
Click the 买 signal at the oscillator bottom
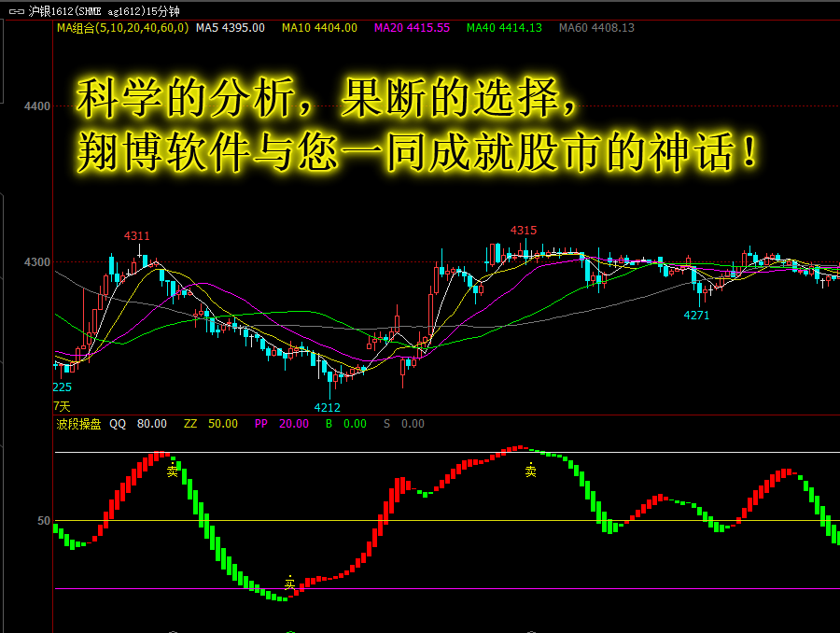(290, 583)
